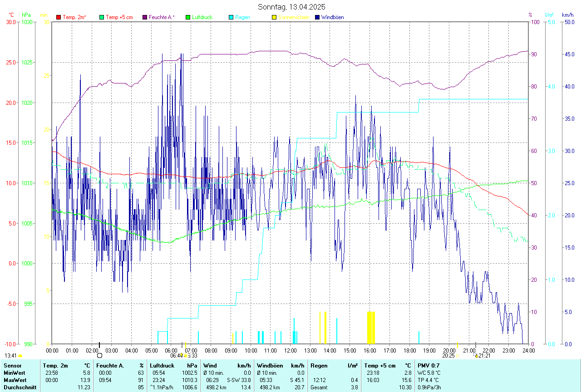Click the moonrise icon next to 21:21

coord(476,356)
